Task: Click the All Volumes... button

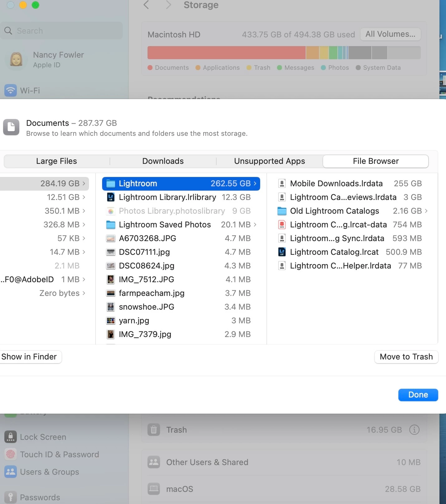Action: pos(390,34)
